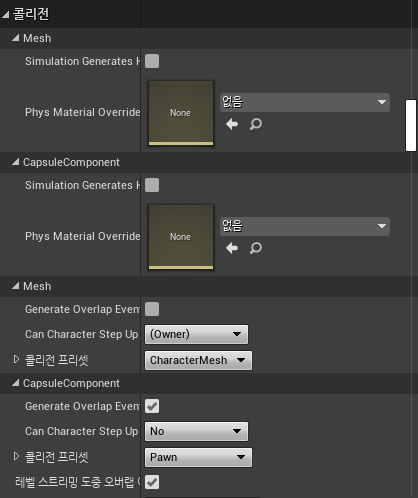Viewport: 418px width, 498px height.
Task: Collapse the second CapsuleComponent section above Generate Overlap Events
Action: 16,383
